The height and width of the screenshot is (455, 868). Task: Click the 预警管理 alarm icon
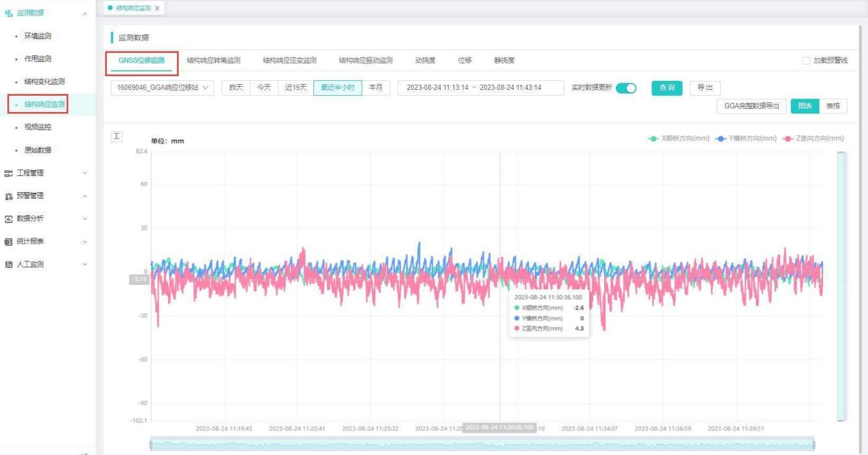point(9,196)
